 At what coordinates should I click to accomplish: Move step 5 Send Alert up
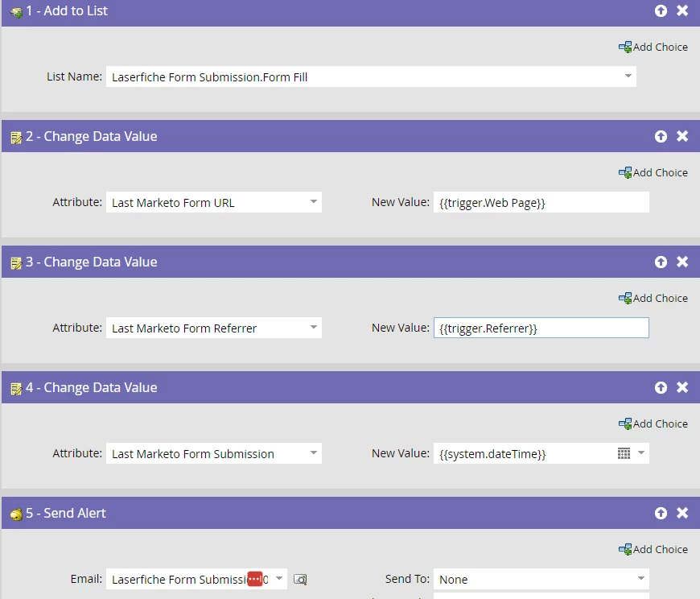point(661,513)
